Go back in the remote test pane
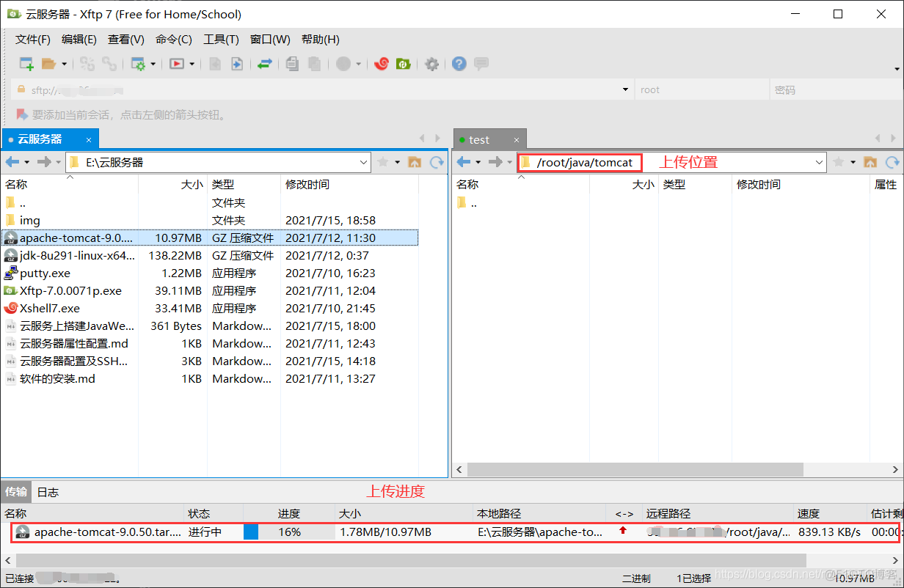This screenshot has height=588, width=904. [464, 162]
